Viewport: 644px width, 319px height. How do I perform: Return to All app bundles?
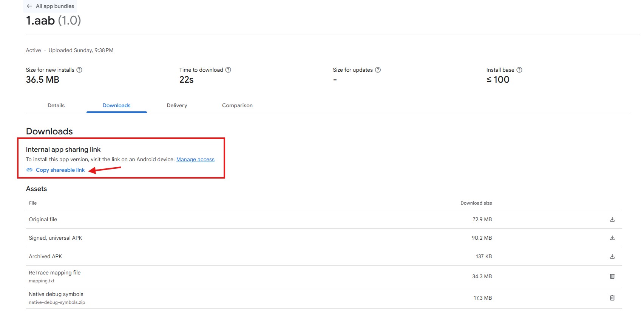pos(55,6)
